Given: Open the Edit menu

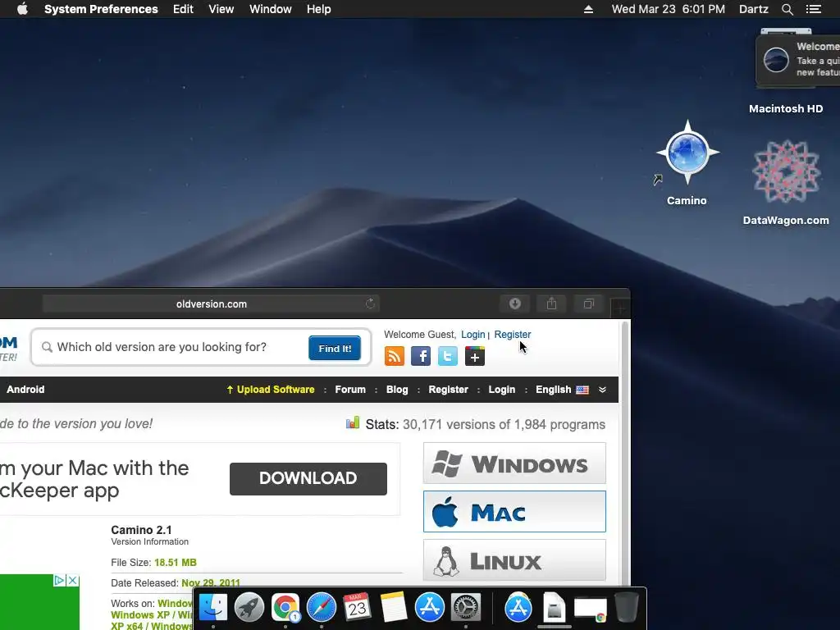Looking at the screenshot, I should (183, 9).
